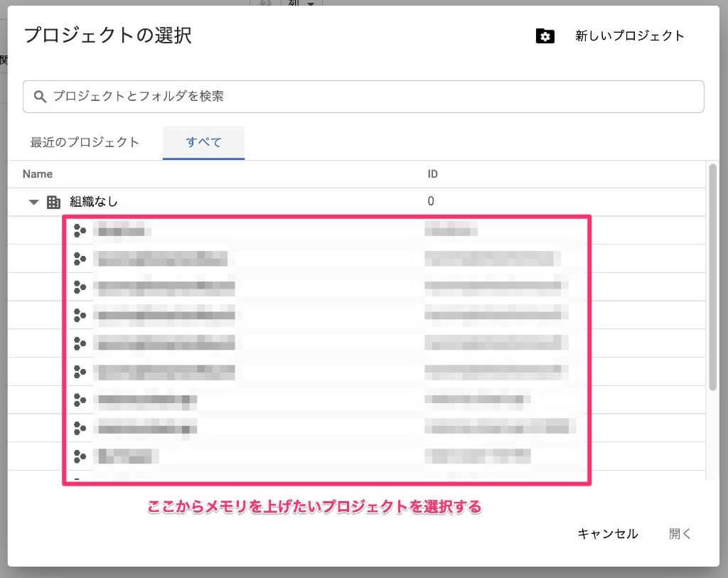This screenshot has height=578, width=728.
Task: Click the ninth project's hexagon icon
Action: (x=80, y=456)
